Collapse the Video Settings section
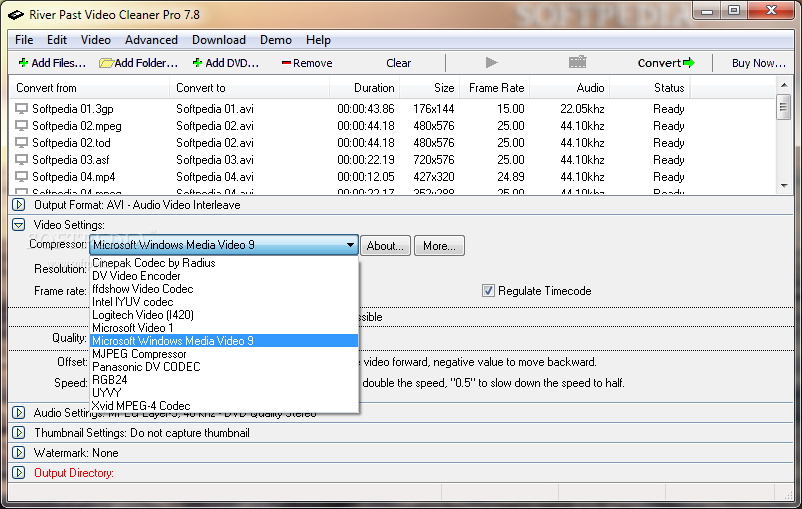The image size is (802, 509). point(19,225)
